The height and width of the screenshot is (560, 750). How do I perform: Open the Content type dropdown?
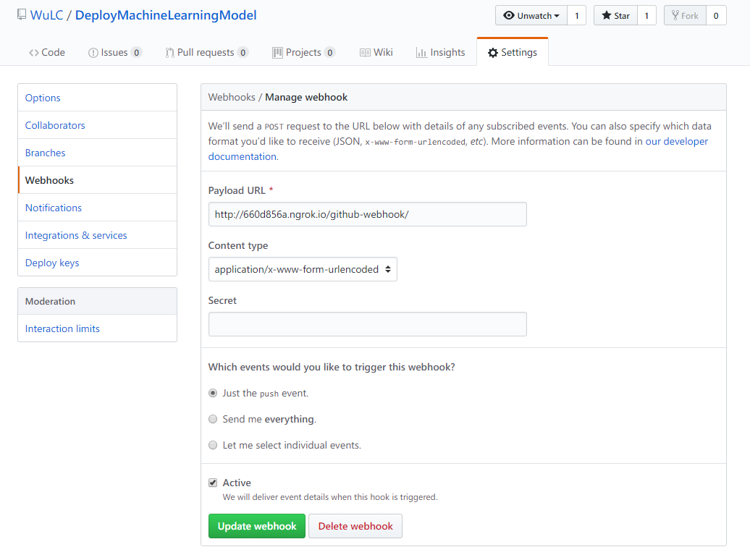303,269
